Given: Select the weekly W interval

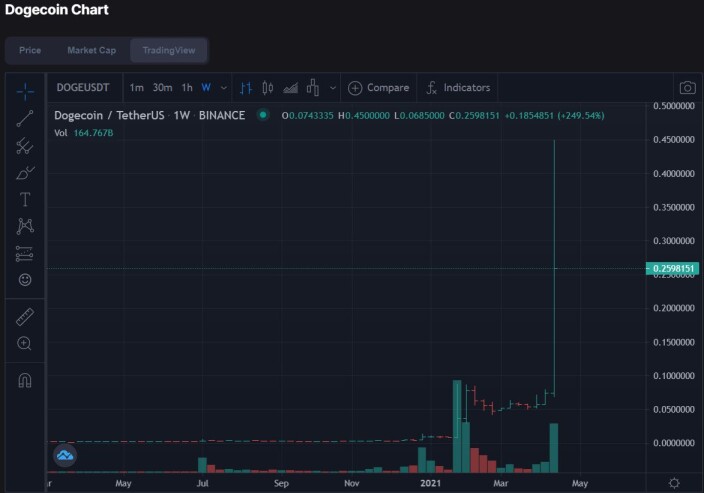Looking at the screenshot, I should coord(206,88).
